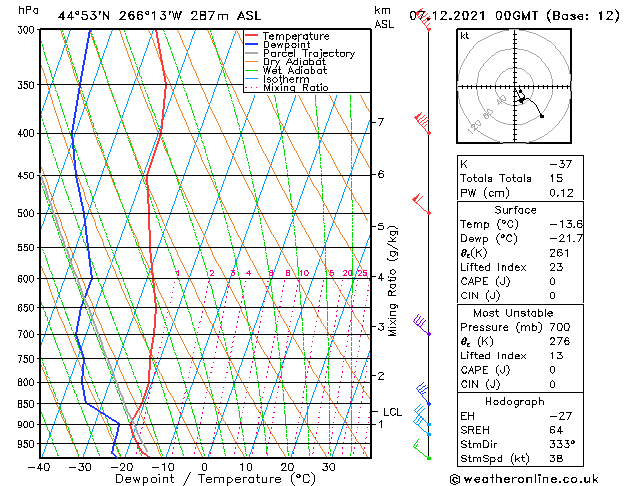Click the red Temperature legend line

(251, 36)
